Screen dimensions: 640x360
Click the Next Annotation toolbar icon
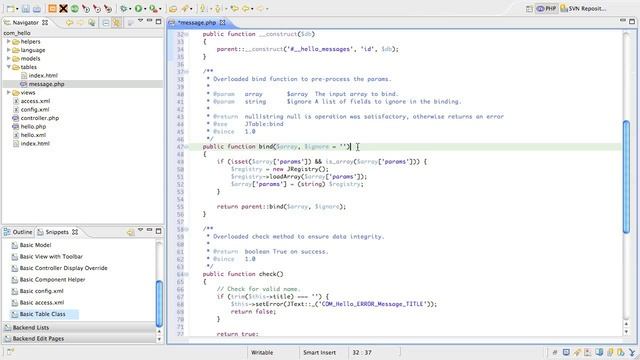pos(202,8)
